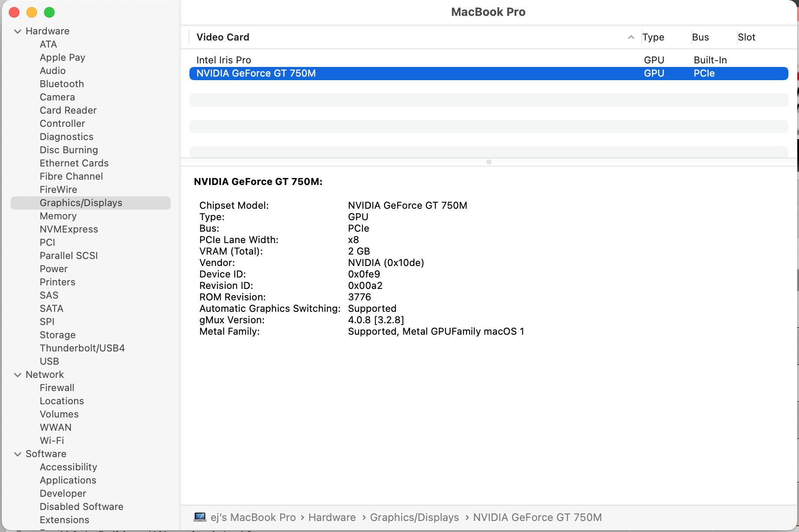Collapse the Software section chevron
799x532 pixels.
pyautogui.click(x=18, y=454)
